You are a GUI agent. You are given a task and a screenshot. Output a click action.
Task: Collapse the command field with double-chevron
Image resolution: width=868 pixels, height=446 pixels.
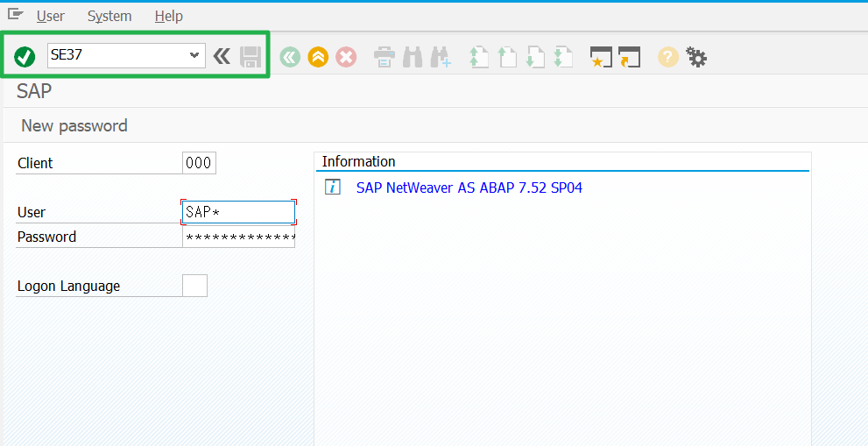222,57
